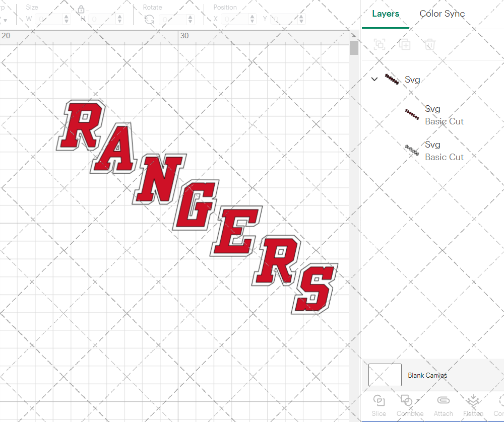This screenshot has width=504, height=422.
Task: Click the Slice tool
Action: (379, 406)
